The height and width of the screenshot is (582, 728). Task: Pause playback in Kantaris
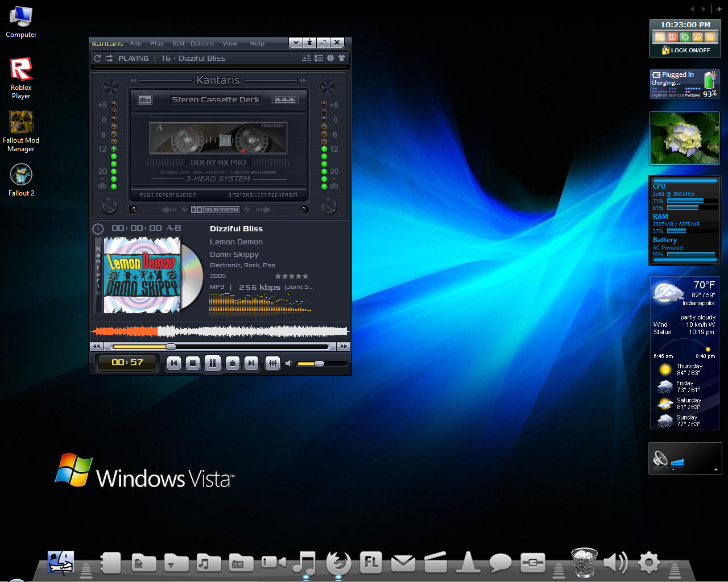(x=213, y=363)
